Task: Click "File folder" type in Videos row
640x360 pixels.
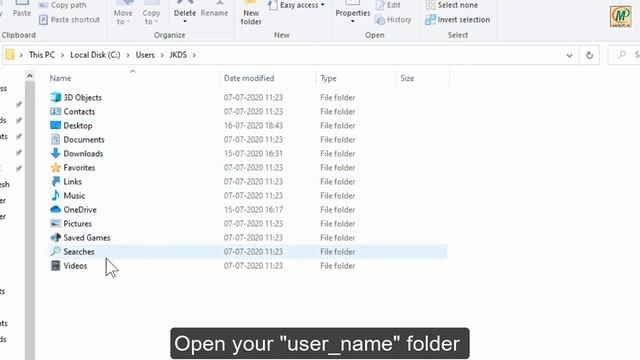Action: pyautogui.click(x=338, y=266)
